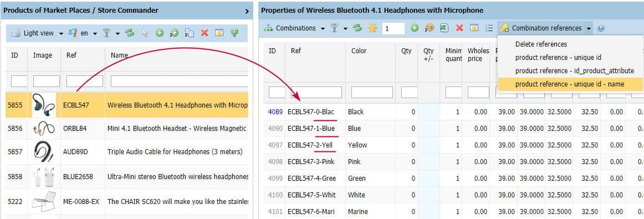This screenshot has width=644, height=219.
Task: Refresh the products list with green arrows
Action: [130, 33]
